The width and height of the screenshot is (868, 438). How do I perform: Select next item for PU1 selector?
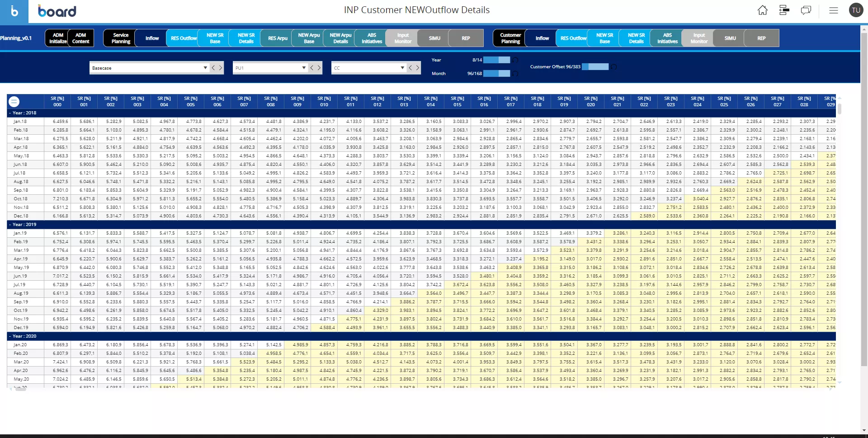[x=319, y=68]
